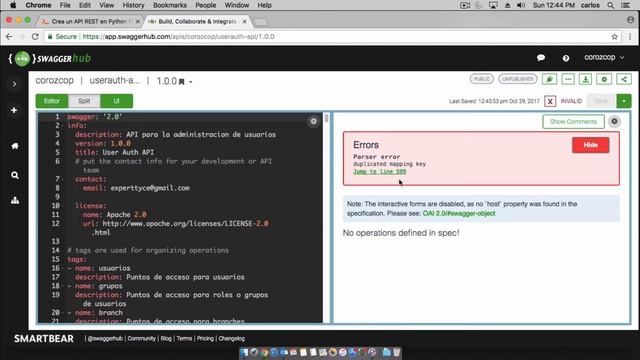Switch to 'Crea un API REST en Python' tab
The height and width of the screenshot is (360, 640).
click(89, 21)
